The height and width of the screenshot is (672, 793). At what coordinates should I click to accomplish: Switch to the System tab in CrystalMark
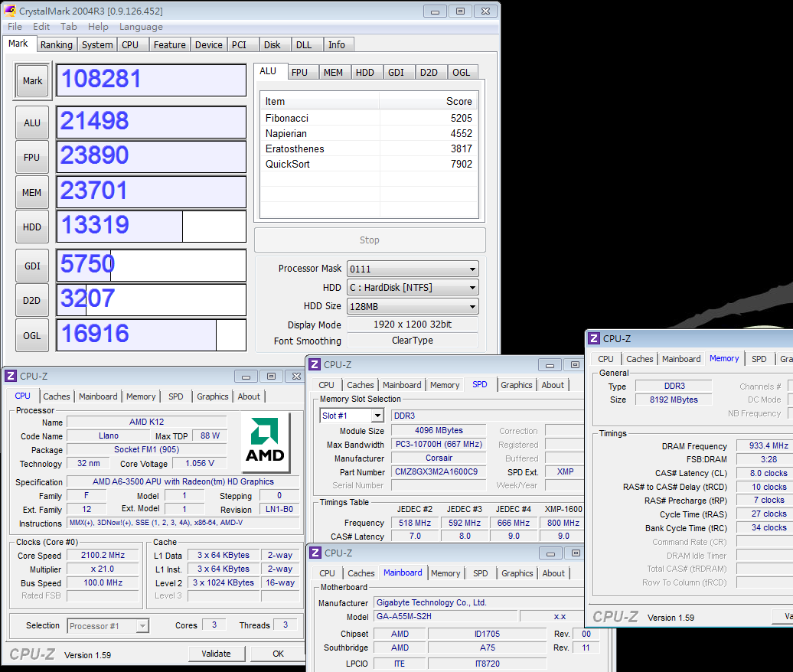tap(97, 45)
